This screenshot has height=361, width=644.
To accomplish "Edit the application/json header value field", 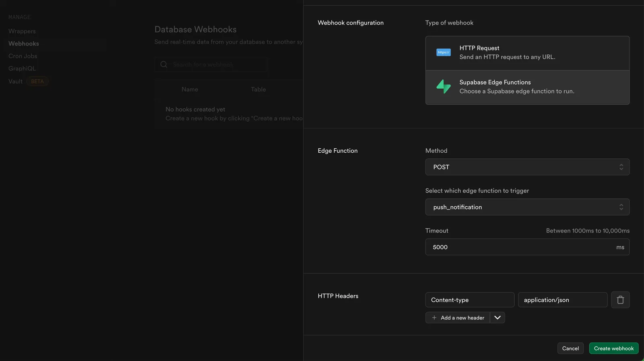I will (x=563, y=300).
